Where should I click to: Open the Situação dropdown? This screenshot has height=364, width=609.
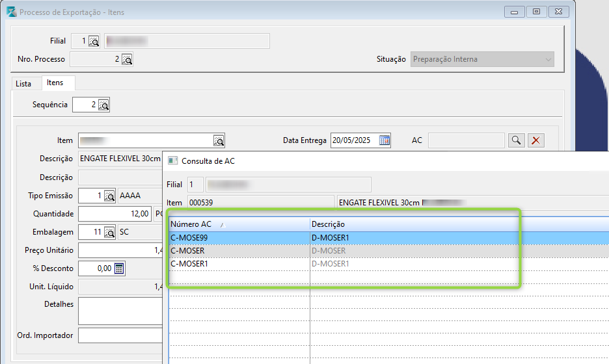[x=482, y=59]
